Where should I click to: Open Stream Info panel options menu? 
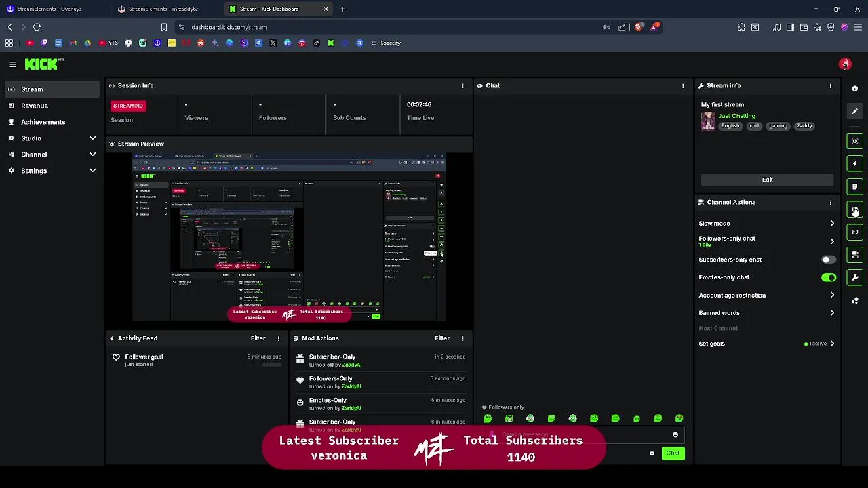[830, 86]
